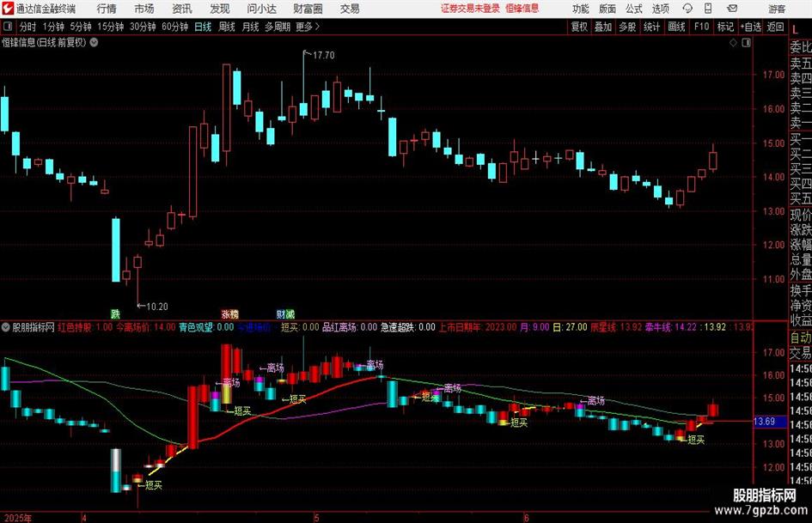Screen dimensions: 812x523
Task: Click the 画线 drawing button
Action: click(676, 27)
